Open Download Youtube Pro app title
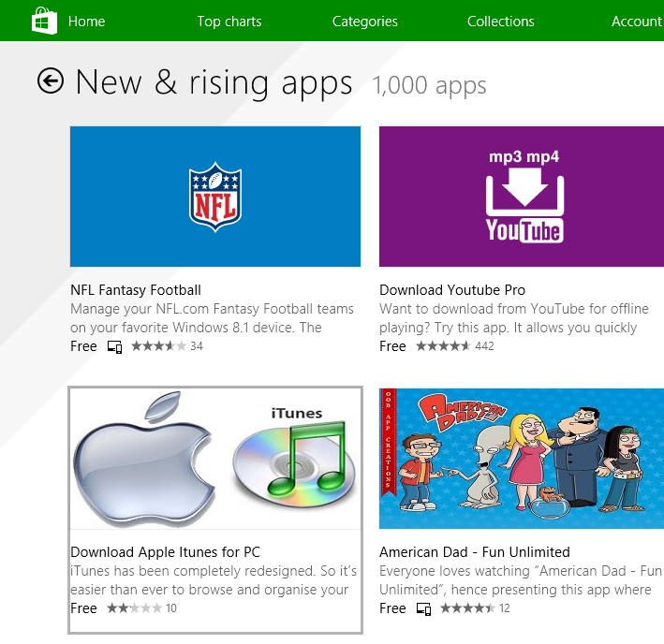The height and width of the screenshot is (644, 664). coord(451,290)
